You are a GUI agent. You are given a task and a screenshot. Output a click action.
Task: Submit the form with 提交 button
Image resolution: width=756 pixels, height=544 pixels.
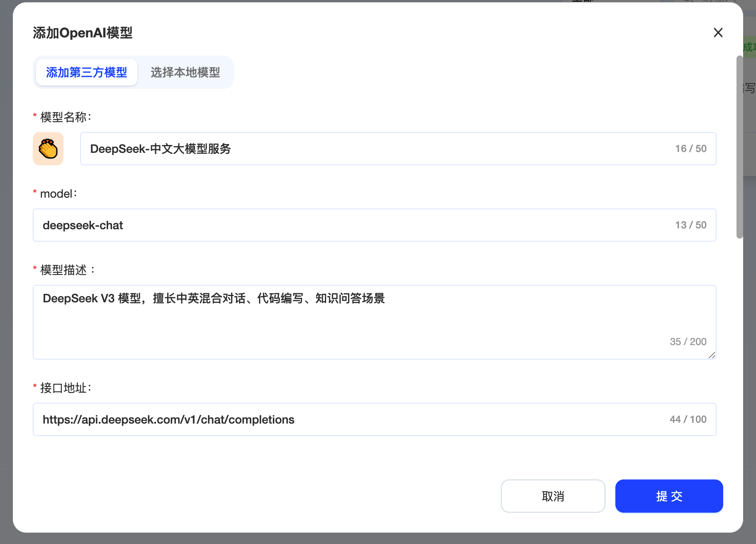tap(669, 496)
